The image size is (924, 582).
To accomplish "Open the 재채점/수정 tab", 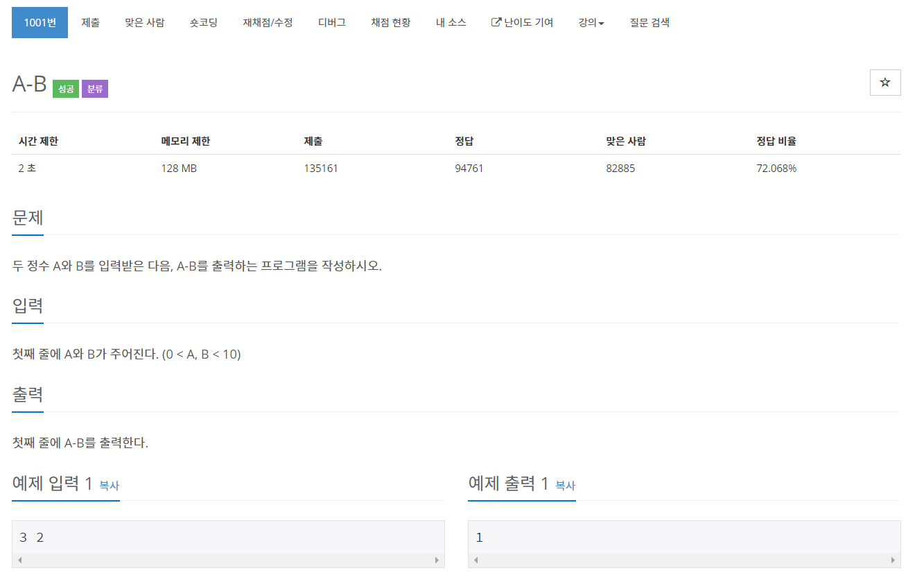I will tap(268, 22).
